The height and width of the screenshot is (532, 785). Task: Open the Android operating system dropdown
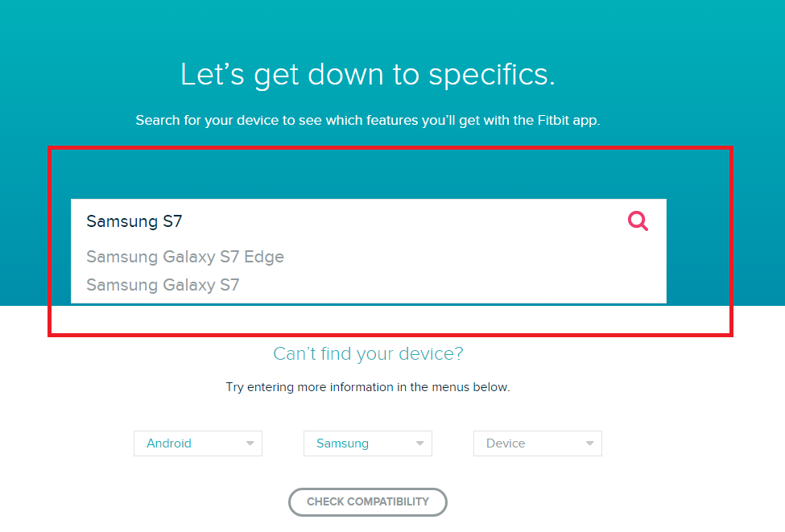tap(197, 443)
